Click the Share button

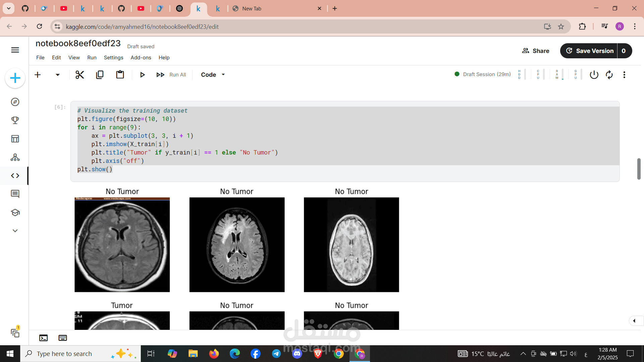click(x=536, y=51)
